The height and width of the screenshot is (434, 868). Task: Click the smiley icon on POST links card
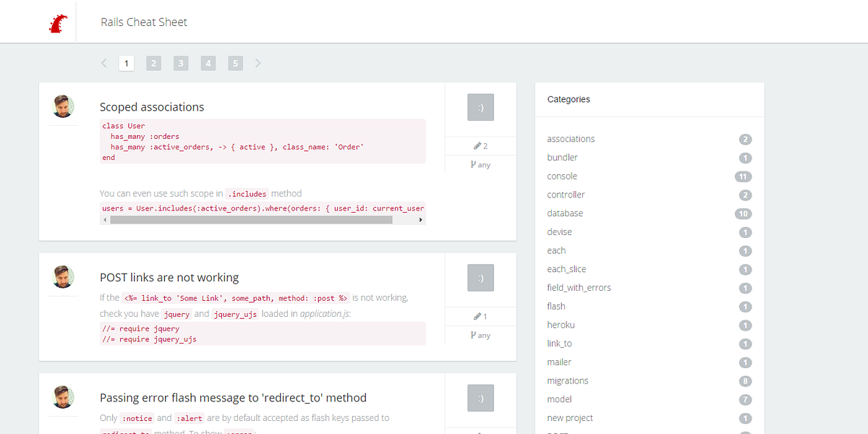(480, 277)
